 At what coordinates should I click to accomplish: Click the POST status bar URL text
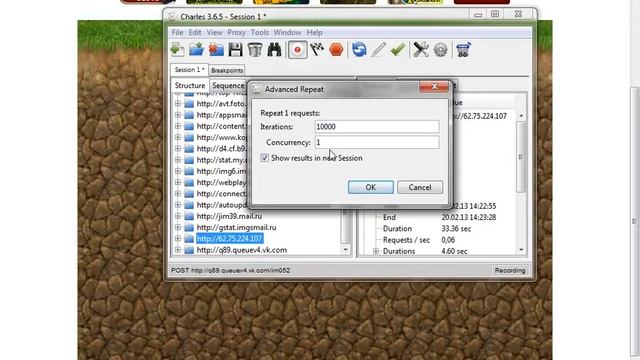[231, 270]
